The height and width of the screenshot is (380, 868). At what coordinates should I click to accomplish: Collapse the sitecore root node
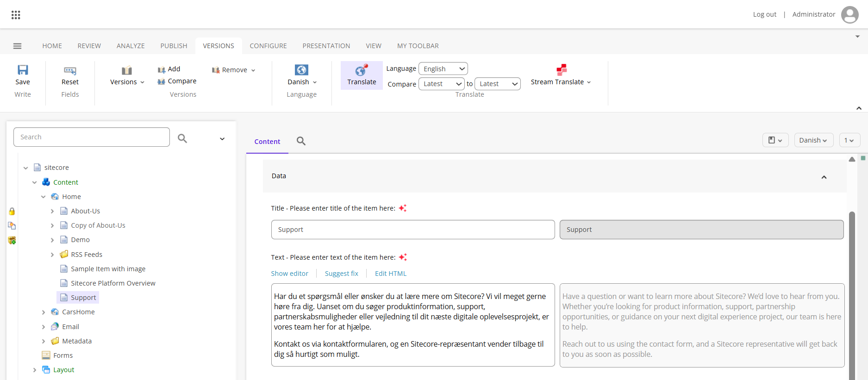click(x=25, y=168)
